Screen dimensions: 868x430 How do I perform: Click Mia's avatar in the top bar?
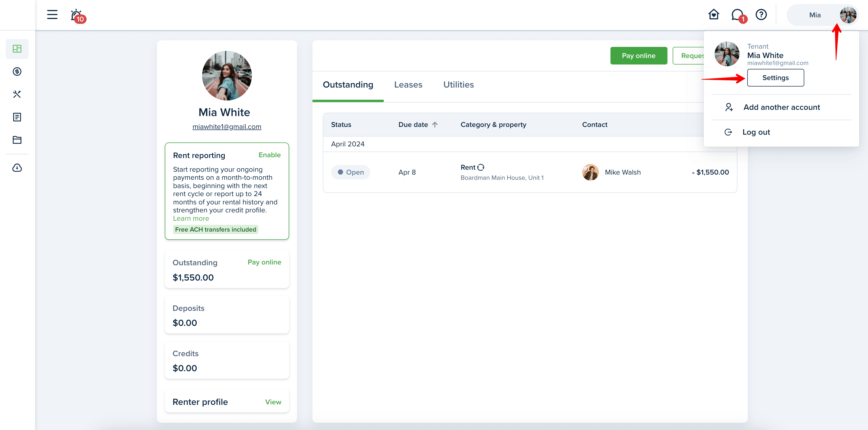click(848, 15)
